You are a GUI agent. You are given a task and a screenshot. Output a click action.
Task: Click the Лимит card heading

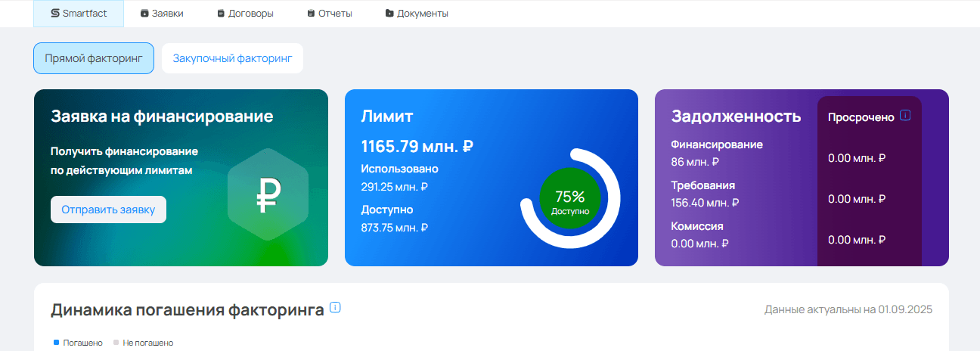click(387, 116)
